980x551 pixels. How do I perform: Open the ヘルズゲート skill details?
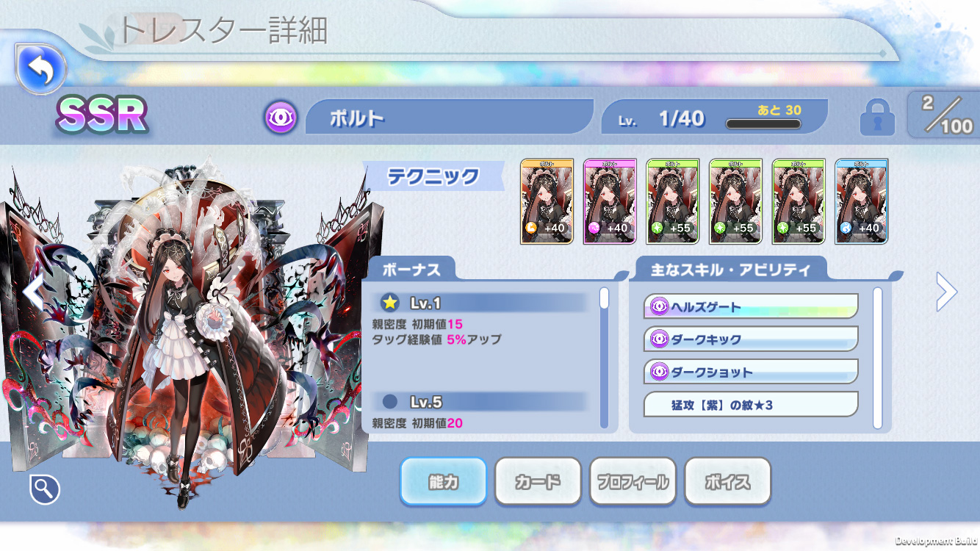[751, 306]
